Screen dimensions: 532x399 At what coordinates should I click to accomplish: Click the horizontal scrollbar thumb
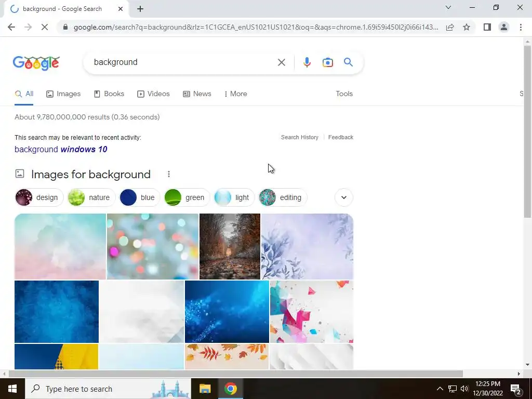(x=235, y=374)
